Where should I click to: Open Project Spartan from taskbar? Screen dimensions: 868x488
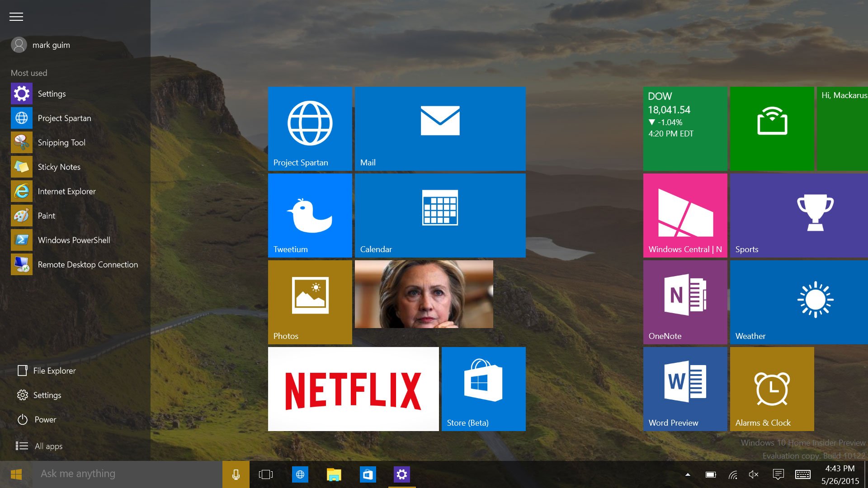point(300,474)
